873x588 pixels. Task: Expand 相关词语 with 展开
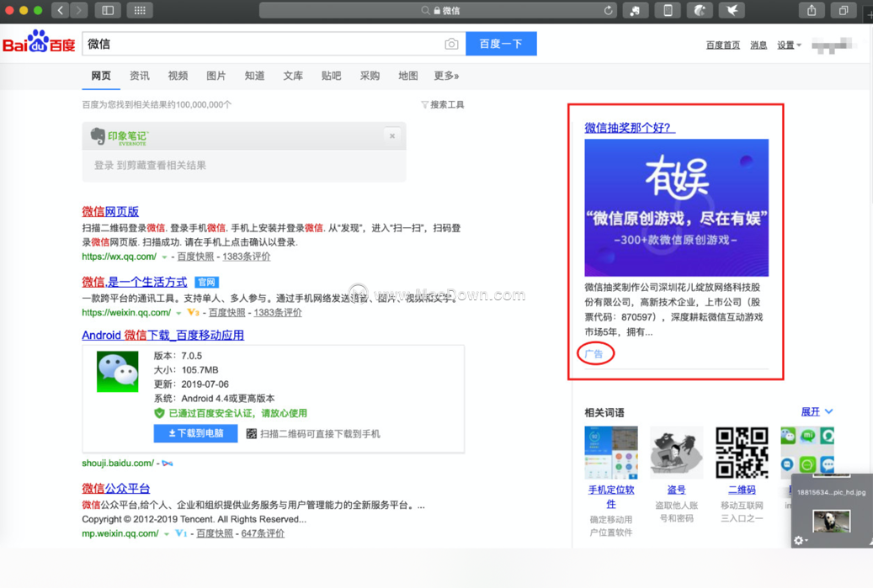[x=817, y=411]
